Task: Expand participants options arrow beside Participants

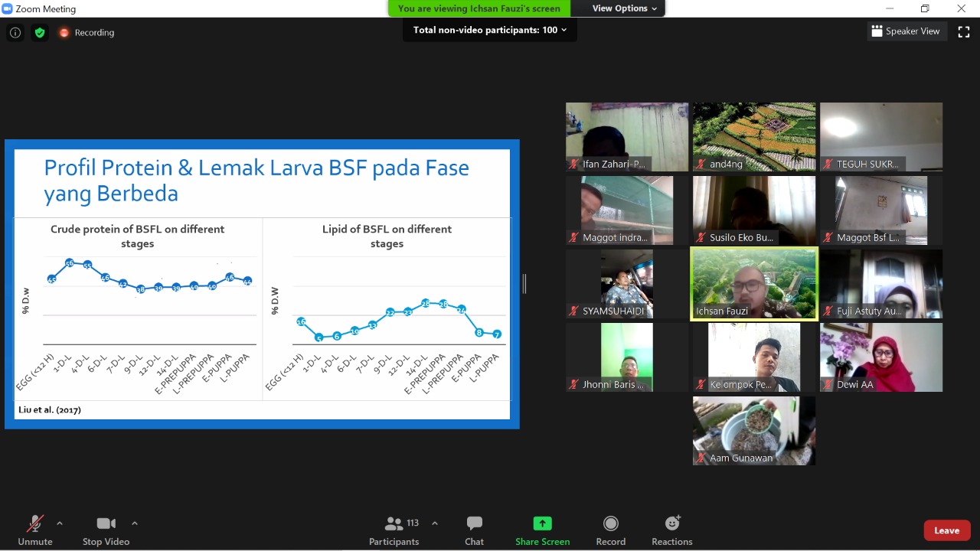Action: [x=435, y=523]
